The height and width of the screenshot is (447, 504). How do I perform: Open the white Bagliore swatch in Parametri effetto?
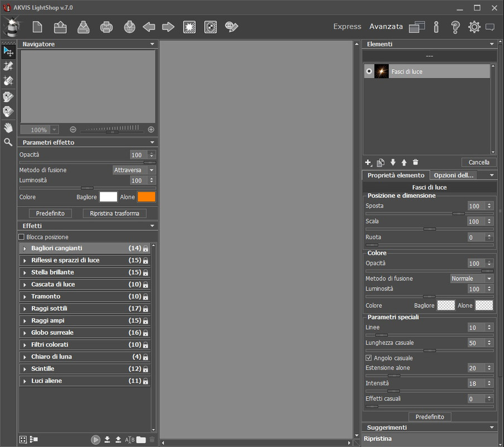click(108, 197)
